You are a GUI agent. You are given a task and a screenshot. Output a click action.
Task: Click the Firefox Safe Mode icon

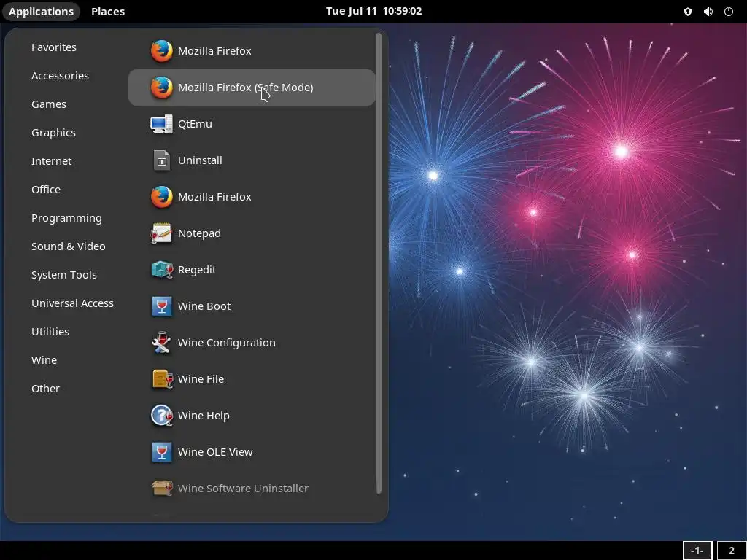point(161,87)
